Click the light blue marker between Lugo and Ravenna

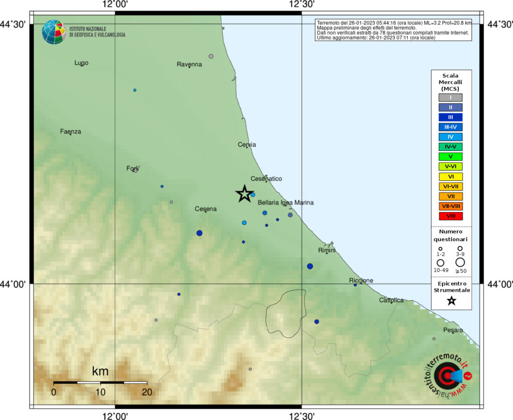pyautogui.click(x=135, y=90)
